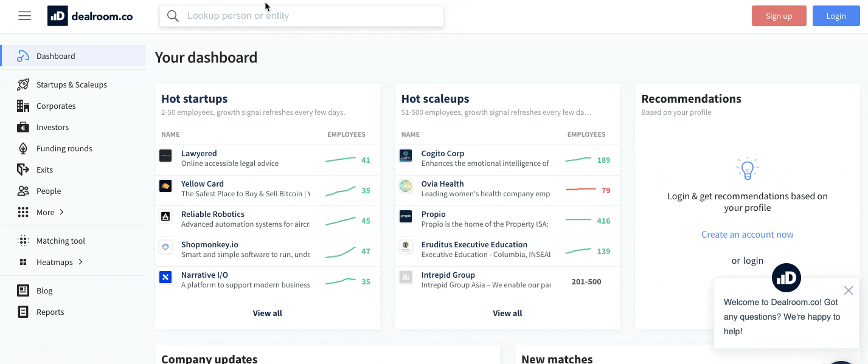Open the Yellow Card company name
The width and height of the screenshot is (868, 364).
click(x=203, y=184)
